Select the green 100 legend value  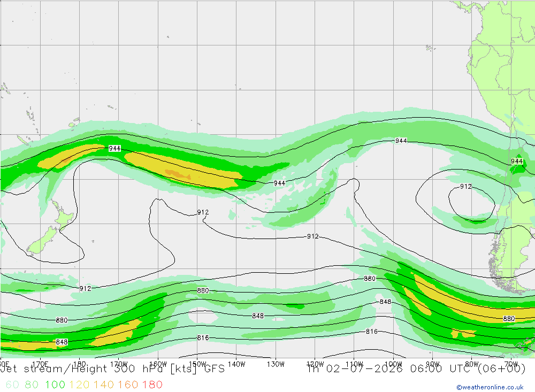tap(55, 385)
